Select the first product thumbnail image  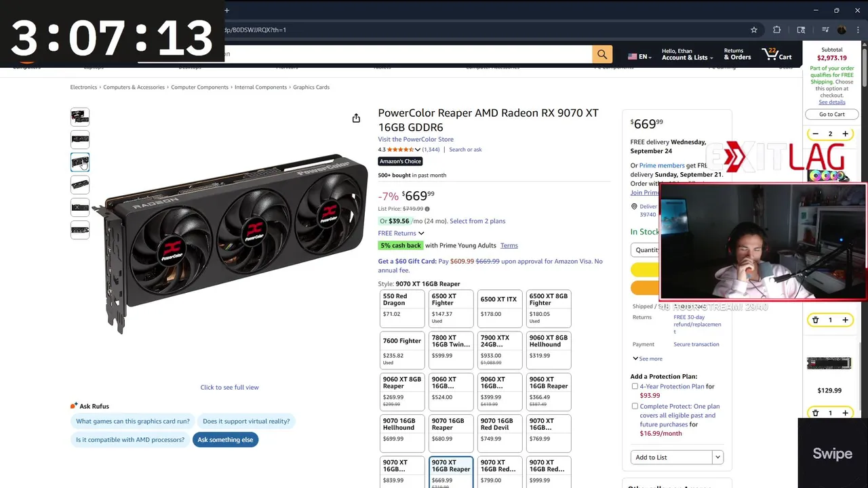[x=80, y=117]
